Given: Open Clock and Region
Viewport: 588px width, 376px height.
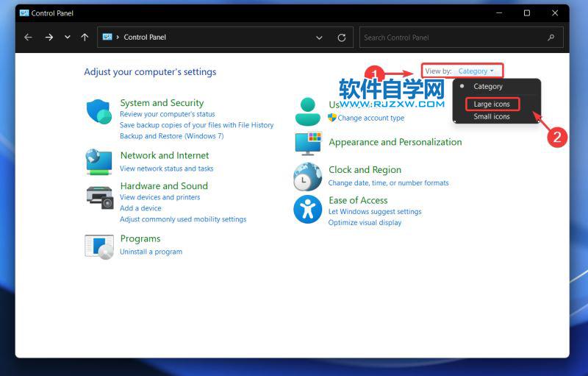Looking at the screenshot, I should coord(365,170).
